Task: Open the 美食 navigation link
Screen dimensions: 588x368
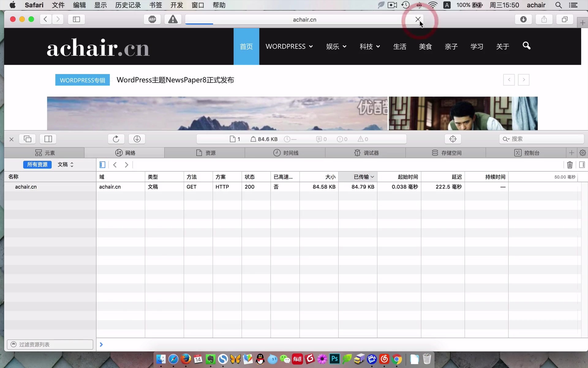Action: coord(425,46)
